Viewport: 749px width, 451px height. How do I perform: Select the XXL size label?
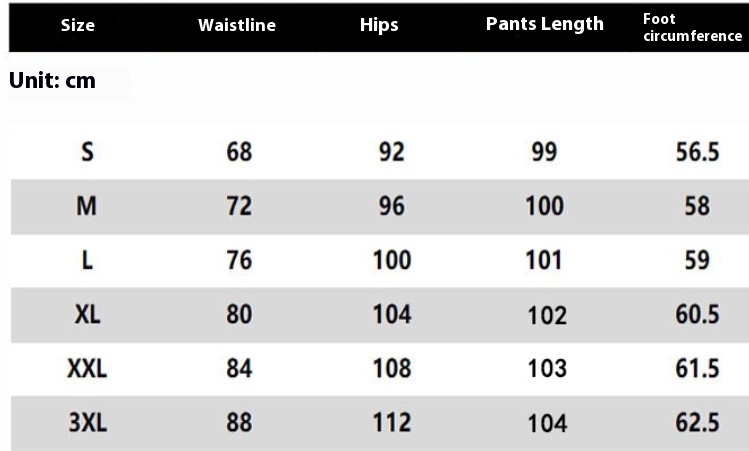tap(87, 368)
